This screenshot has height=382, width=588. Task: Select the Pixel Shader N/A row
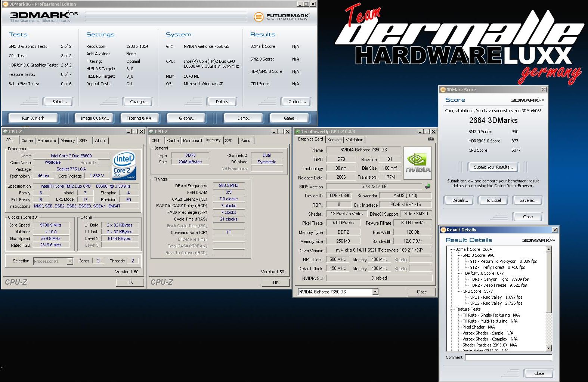pyautogui.click(x=478, y=327)
